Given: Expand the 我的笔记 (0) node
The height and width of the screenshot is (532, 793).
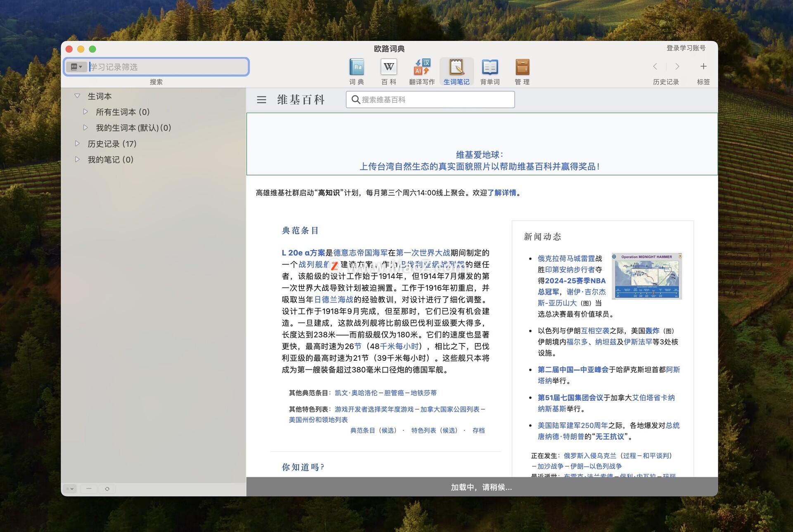Looking at the screenshot, I should [x=77, y=159].
